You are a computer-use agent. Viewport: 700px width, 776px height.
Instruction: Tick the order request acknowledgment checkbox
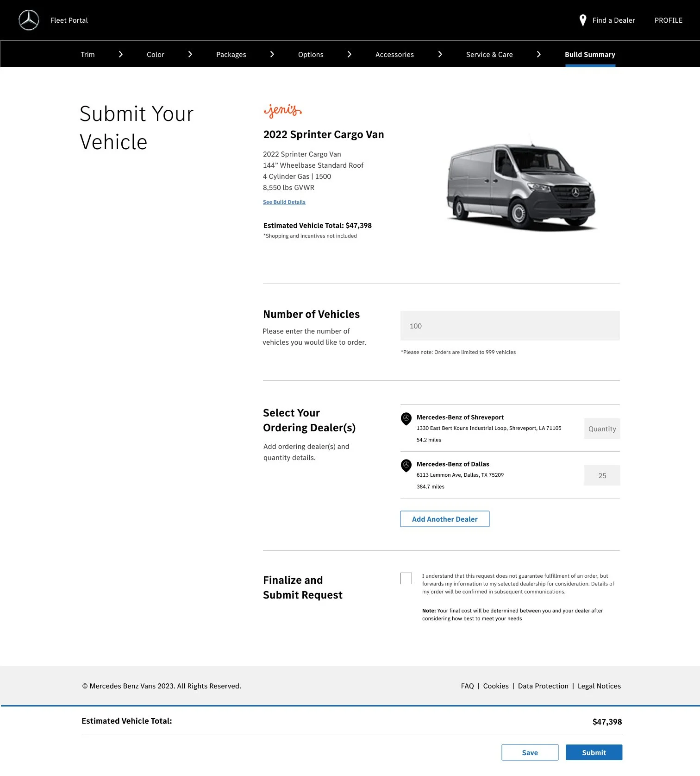(x=406, y=578)
